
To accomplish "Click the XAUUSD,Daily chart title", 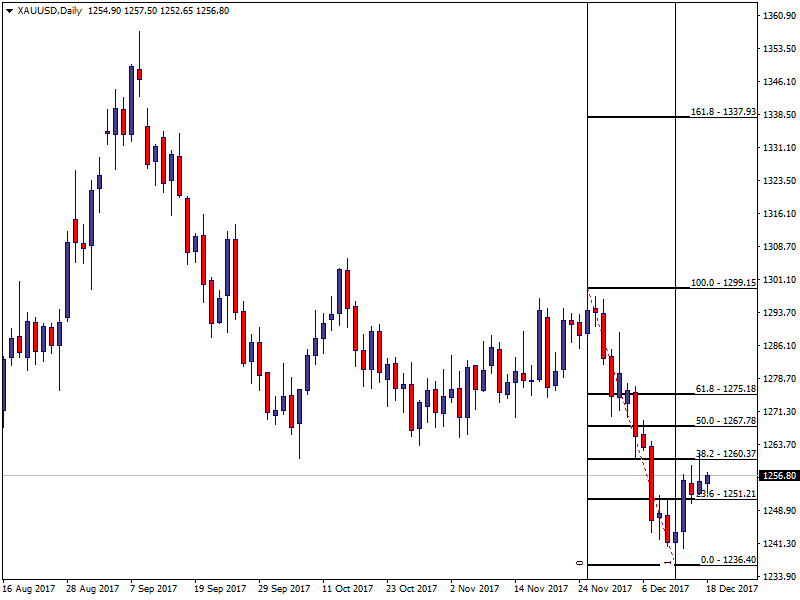I will pyautogui.click(x=49, y=10).
